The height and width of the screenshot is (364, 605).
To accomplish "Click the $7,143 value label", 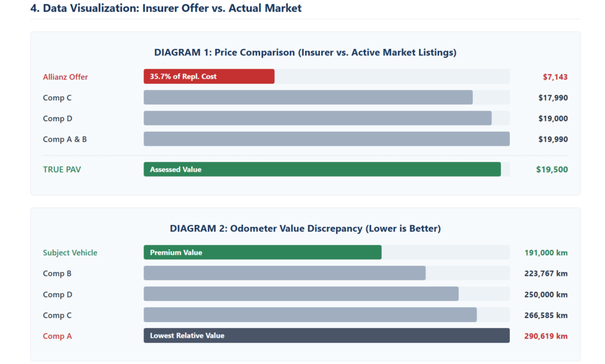I will [x=555, y=77].
